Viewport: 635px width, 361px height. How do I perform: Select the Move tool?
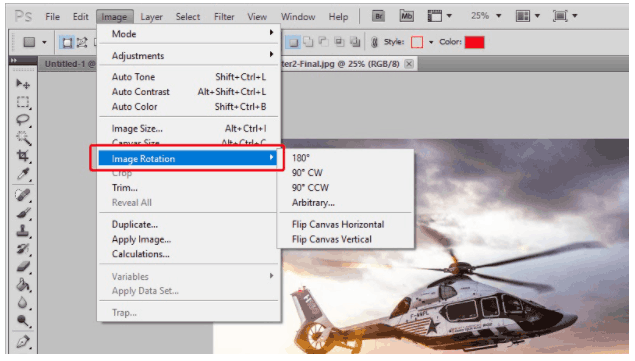point(23,84)
